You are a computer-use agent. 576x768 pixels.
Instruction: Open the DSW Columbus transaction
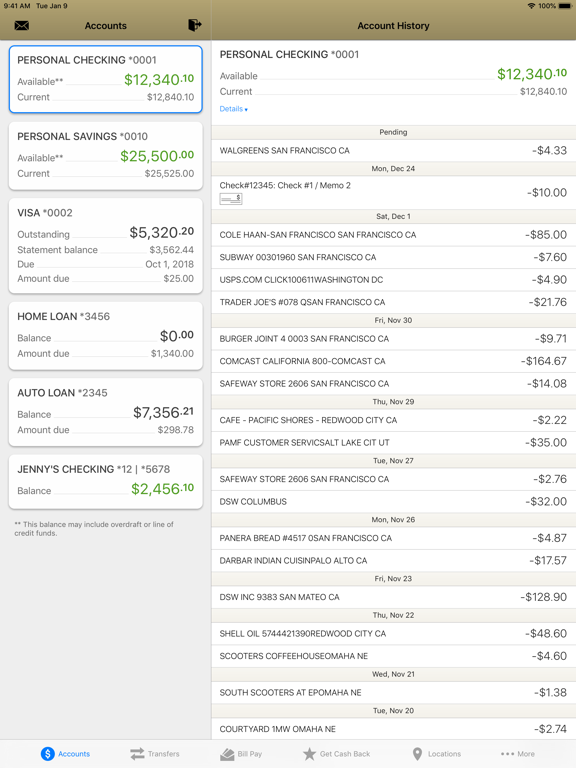394,501
